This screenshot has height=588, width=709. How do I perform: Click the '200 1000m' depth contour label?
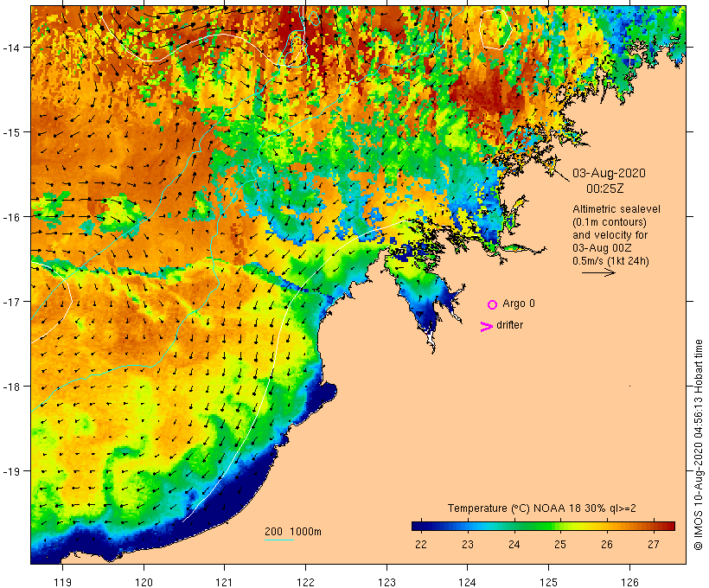[293, 532]
